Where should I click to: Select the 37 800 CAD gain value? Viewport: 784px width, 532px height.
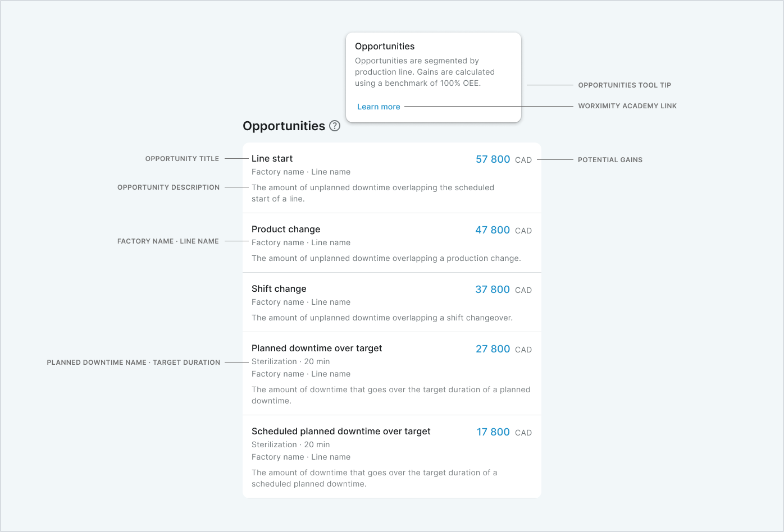(503, 290)
